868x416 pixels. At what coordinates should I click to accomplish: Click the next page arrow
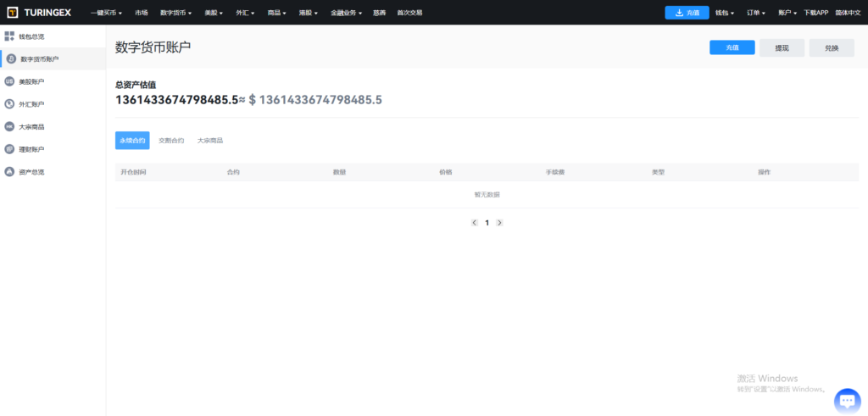tap(499, 222)
